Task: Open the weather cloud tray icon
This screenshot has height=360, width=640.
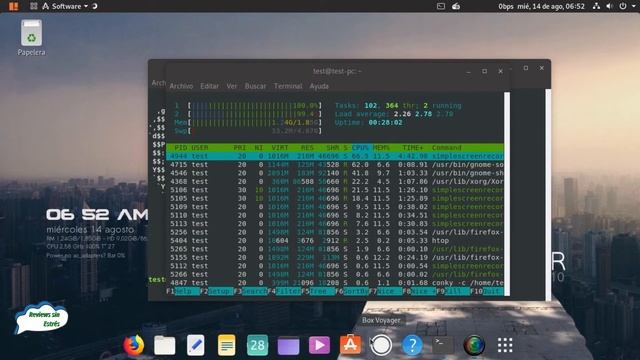Action: pos(456,6)
